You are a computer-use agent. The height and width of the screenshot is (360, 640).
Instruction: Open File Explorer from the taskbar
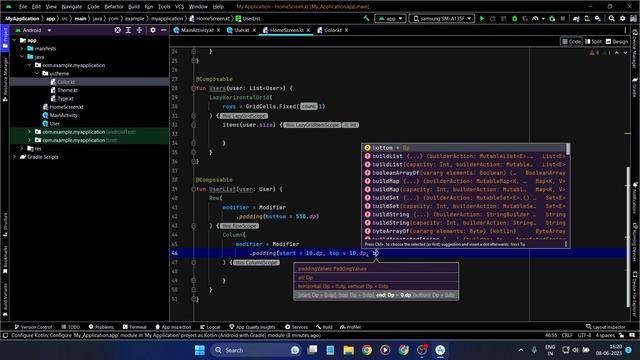click(349, 350)
